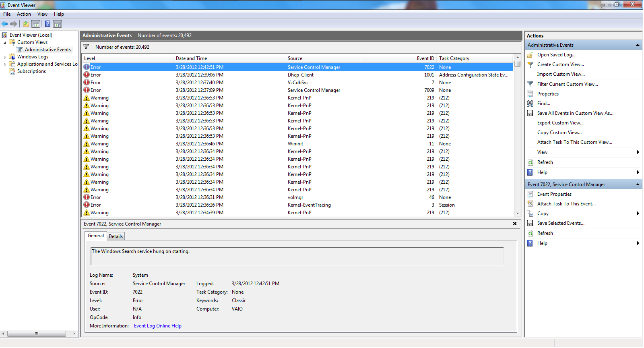The height and width of the screenshot is (348, 644).
Task: Click Export Custom View action
Action: click(x=560, y=123)
